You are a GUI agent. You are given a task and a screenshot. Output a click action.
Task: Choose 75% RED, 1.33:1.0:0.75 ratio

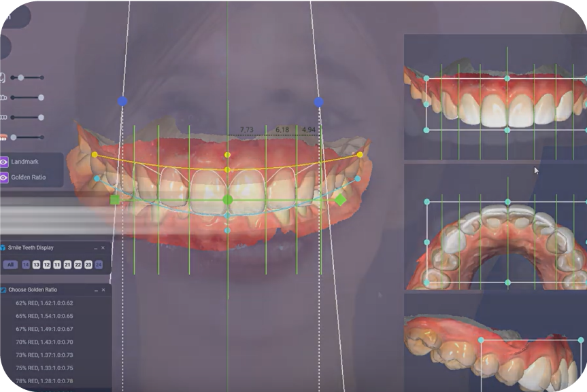click(44, 368)
